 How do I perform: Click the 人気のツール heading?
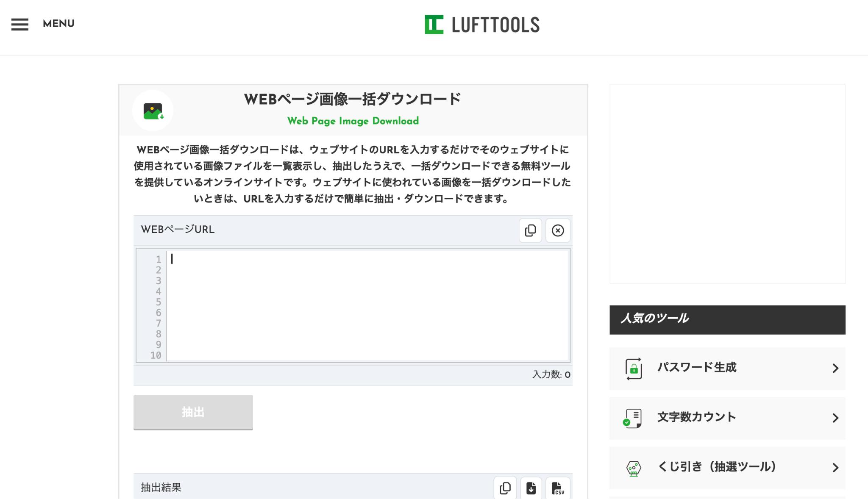point(655,319)
